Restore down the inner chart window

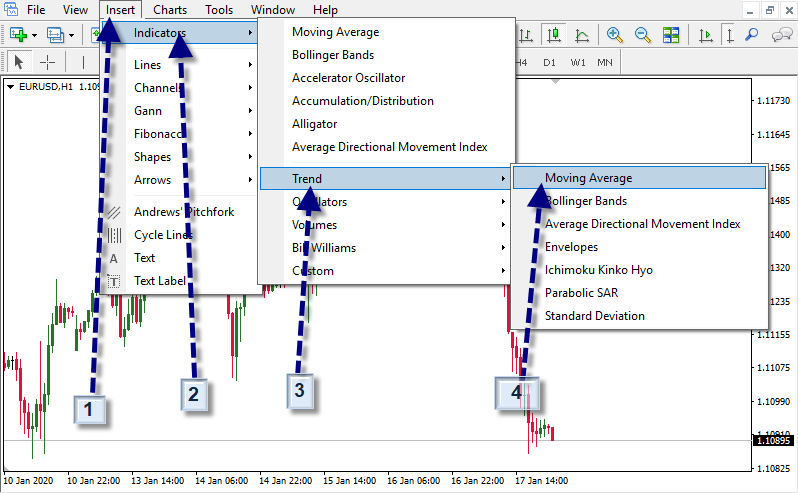click(x=770, y=10)
